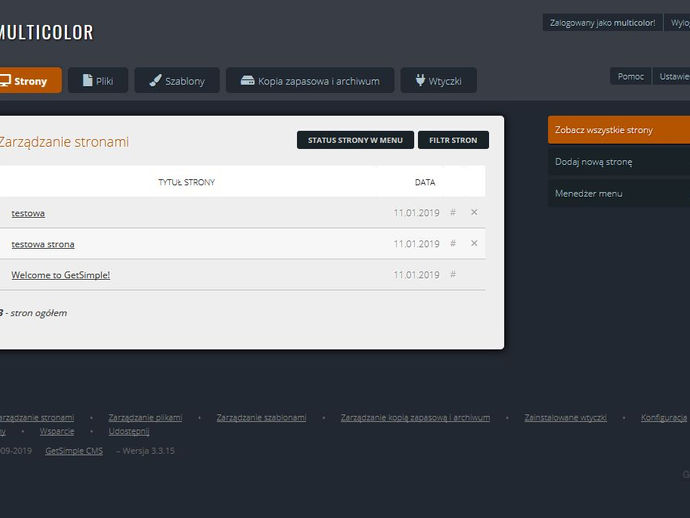Open the GetSimple CMS footer link

point(74,451)
